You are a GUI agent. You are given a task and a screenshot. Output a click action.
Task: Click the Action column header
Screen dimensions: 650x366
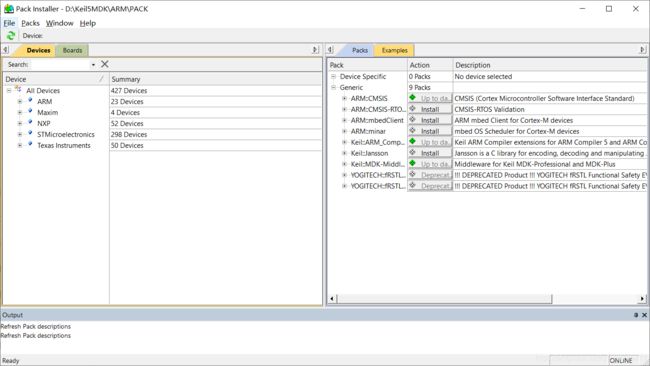click(430, 65)
